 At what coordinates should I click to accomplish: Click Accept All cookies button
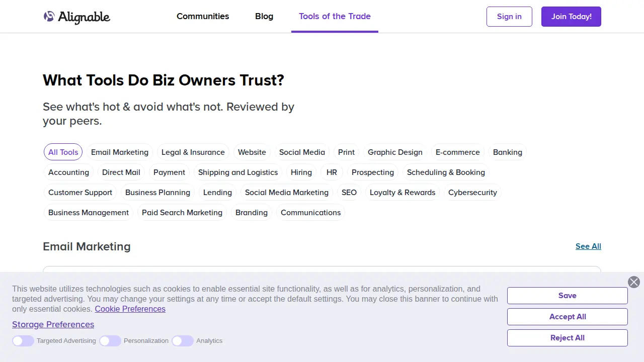pyautogui.click(x=568, y=317)
